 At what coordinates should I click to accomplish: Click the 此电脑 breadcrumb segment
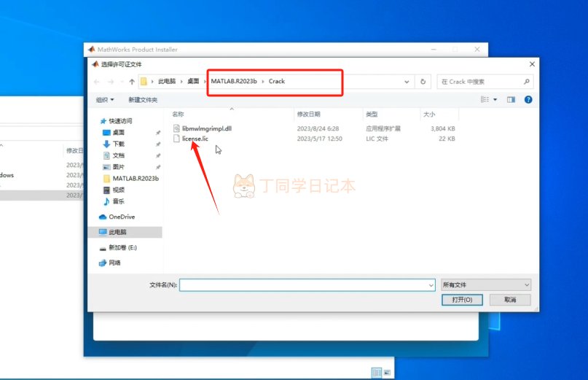click(x=167, y=81)
